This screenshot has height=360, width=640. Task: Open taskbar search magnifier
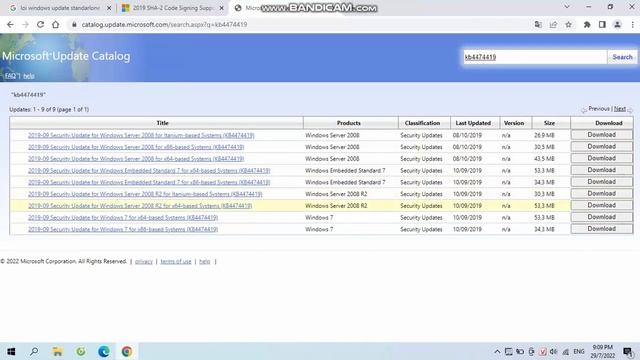(x=34, y=351)
